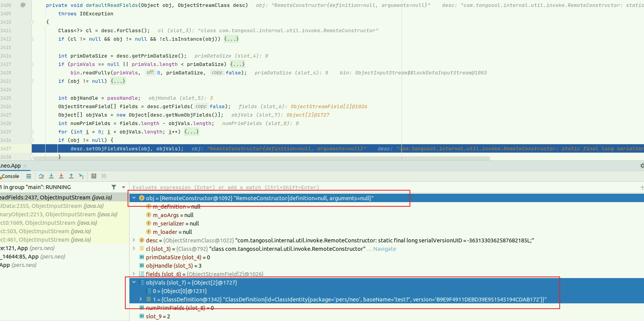Click the frames filter funnel icon
Screen dimensions: 644x321
(x=114, y=187)
